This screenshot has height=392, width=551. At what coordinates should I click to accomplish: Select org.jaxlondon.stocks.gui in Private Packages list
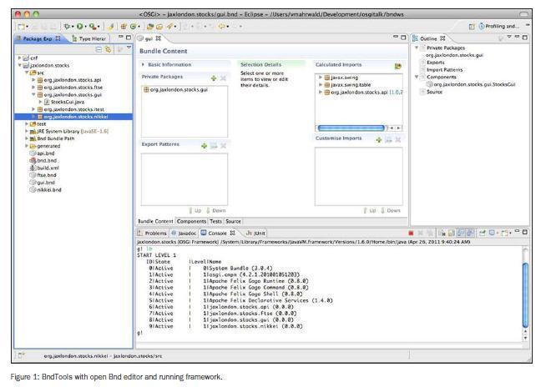click(176, 88)
